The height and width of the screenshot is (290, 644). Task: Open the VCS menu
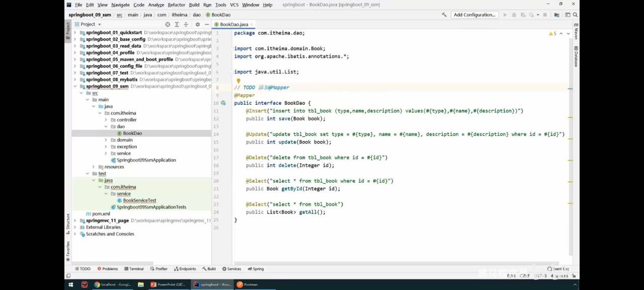(x=234, y=5)
